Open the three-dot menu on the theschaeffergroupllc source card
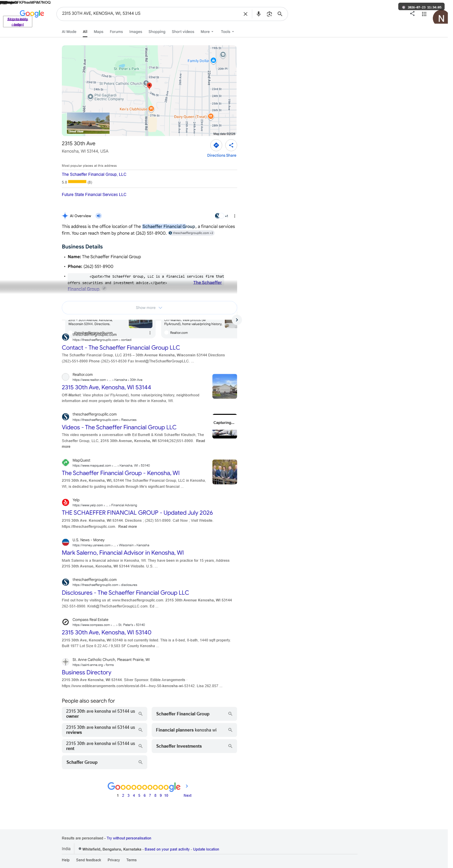This screenshot has height=868, width=453. pos(150,332)
